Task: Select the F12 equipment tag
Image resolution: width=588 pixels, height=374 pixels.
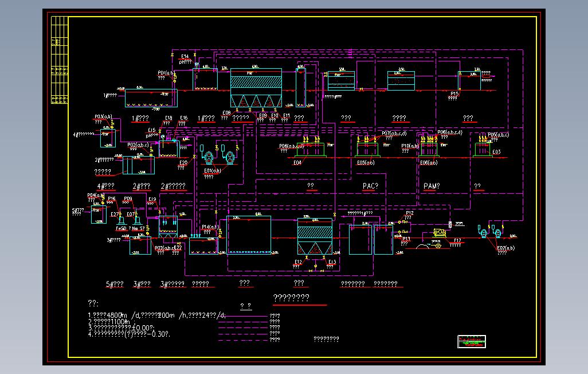Action: tap(457, 240)
